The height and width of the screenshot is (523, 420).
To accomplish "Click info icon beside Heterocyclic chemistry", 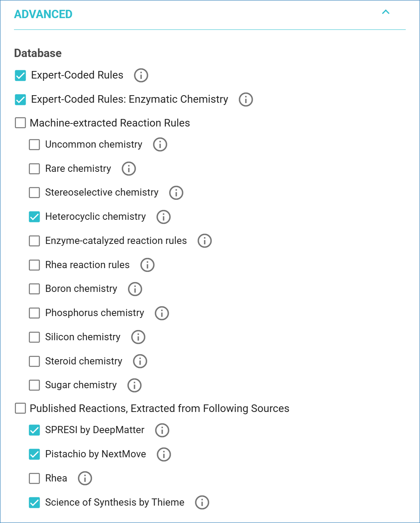I will click(x=164, y=217).
